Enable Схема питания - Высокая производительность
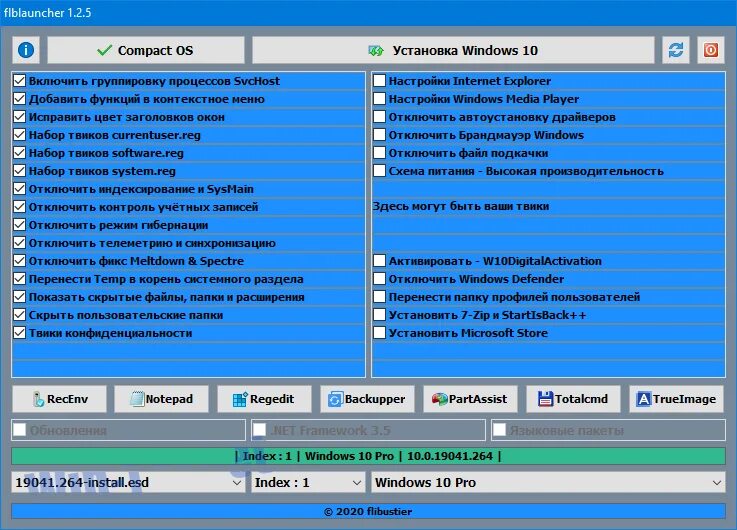Screen dimensions: 737x530 point(379,171)
